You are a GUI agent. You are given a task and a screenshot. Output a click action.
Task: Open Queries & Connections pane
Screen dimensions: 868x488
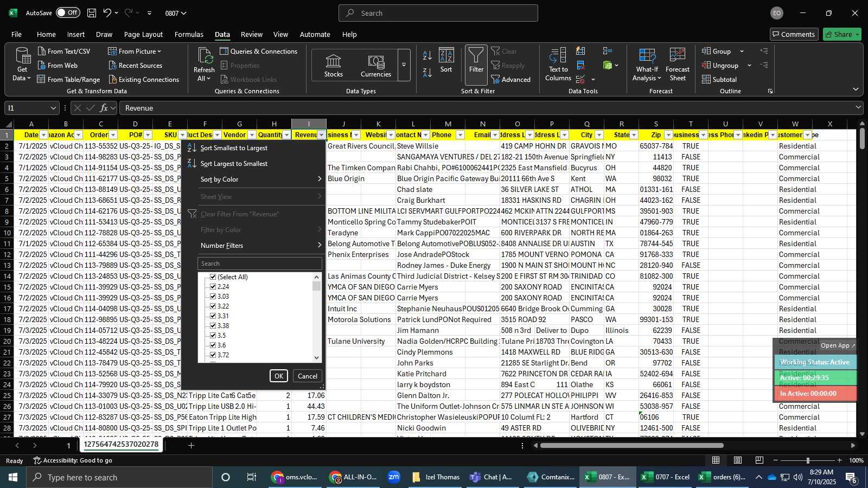pyautogui.click(x=258, y=51)
